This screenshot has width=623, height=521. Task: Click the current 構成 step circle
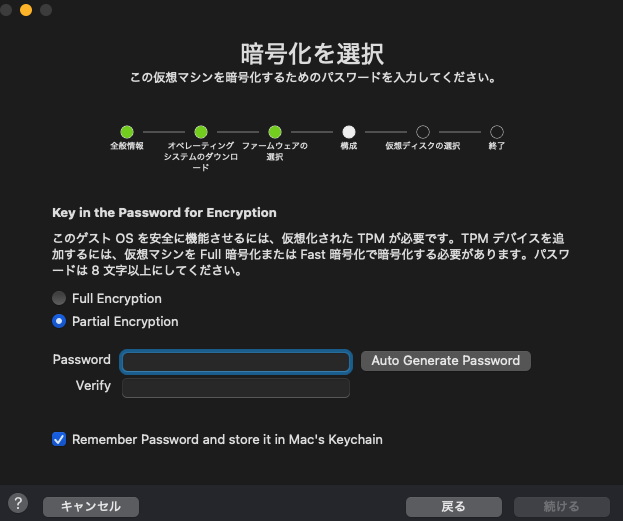[x=349, y=131]
